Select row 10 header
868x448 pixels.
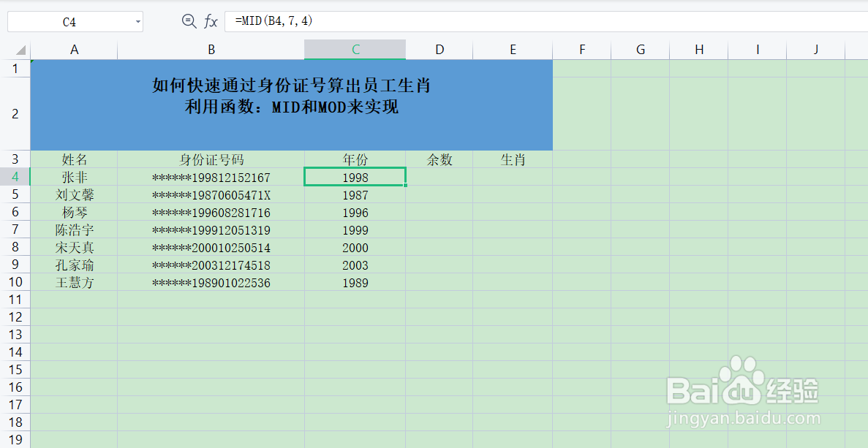pyautogui.click(x=15, y=282)
